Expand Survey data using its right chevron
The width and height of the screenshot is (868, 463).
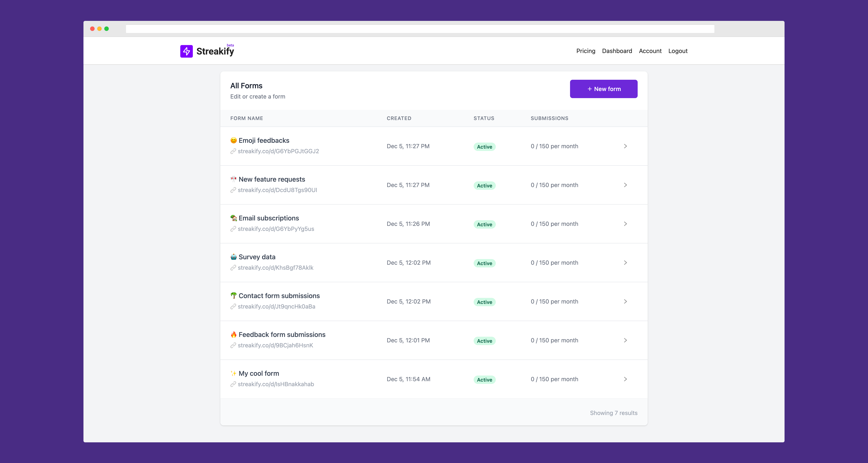tap(625, 263)
